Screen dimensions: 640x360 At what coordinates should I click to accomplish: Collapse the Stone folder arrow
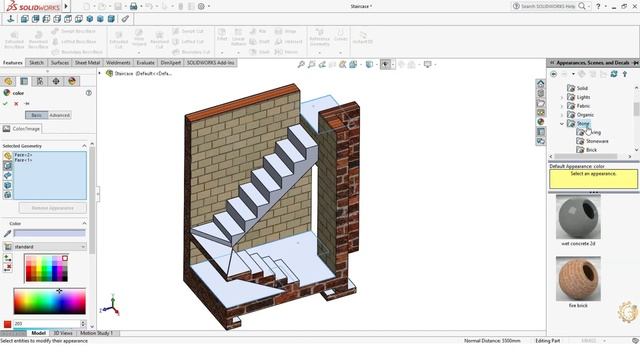(562, 124)
